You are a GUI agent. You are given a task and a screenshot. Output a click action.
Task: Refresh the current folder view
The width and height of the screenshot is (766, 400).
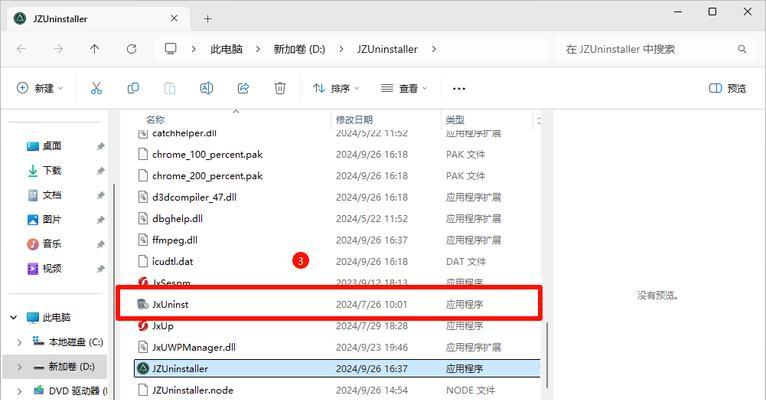coord(131,49)
